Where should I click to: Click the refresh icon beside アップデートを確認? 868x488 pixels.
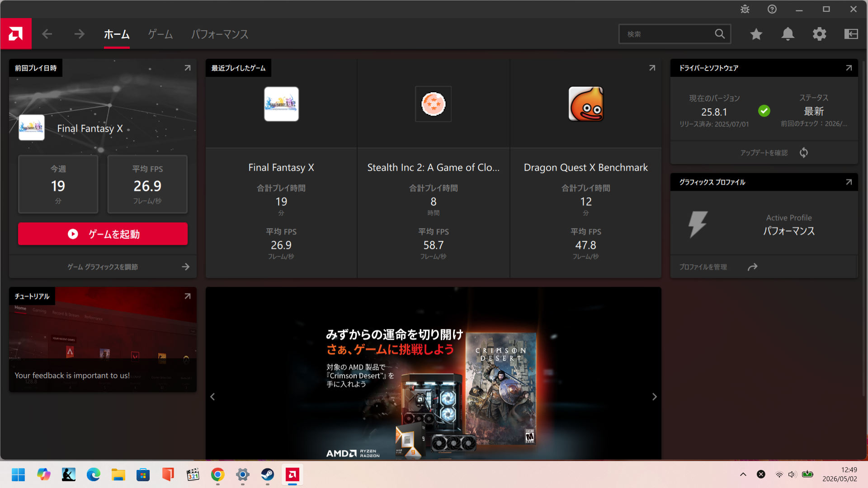pyautogui.click(x=804, y=153)
